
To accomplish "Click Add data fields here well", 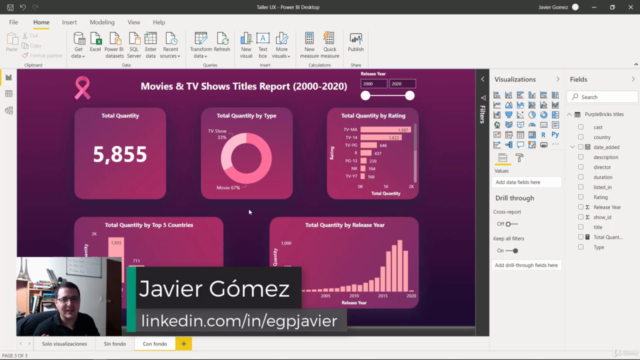I will 527,182.
